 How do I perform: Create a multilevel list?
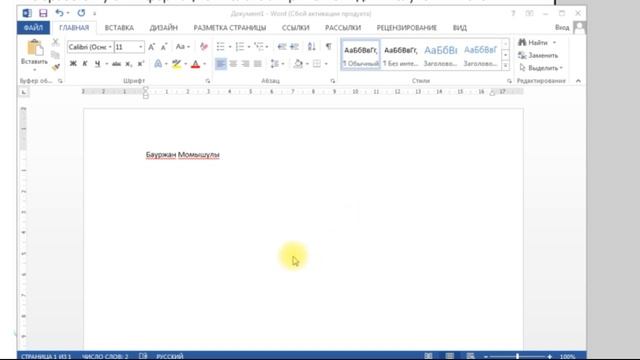point(259,47)
